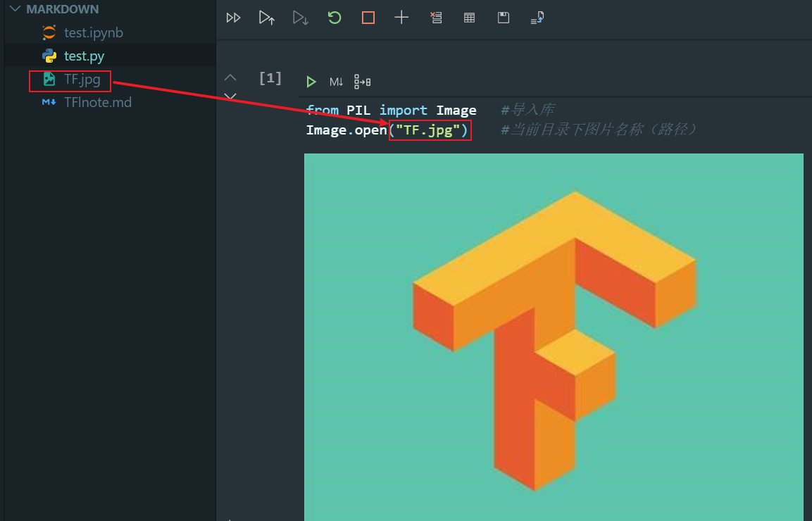Run cell 1 with the green play button
This screenshot has width=812, height=521.
(311, 82)
